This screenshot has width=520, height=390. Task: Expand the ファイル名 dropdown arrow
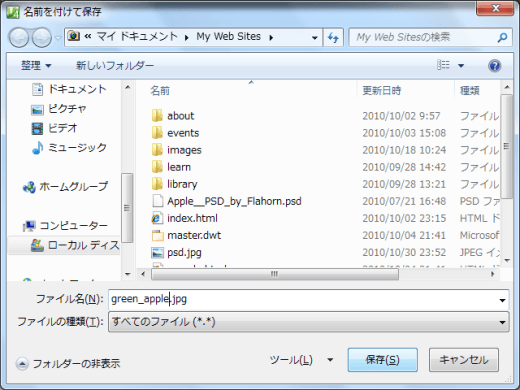pyautogui.click(x=502, y=300)
